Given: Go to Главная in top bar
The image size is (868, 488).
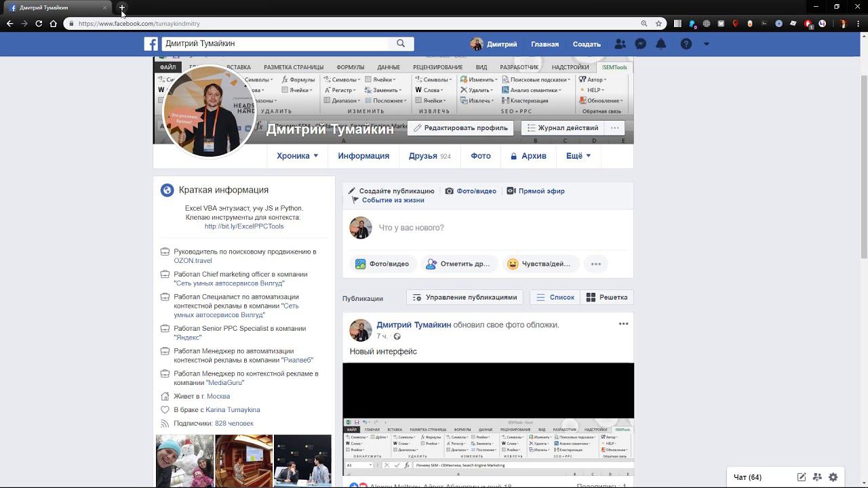Looking at the screenshot, I should 545,44.
